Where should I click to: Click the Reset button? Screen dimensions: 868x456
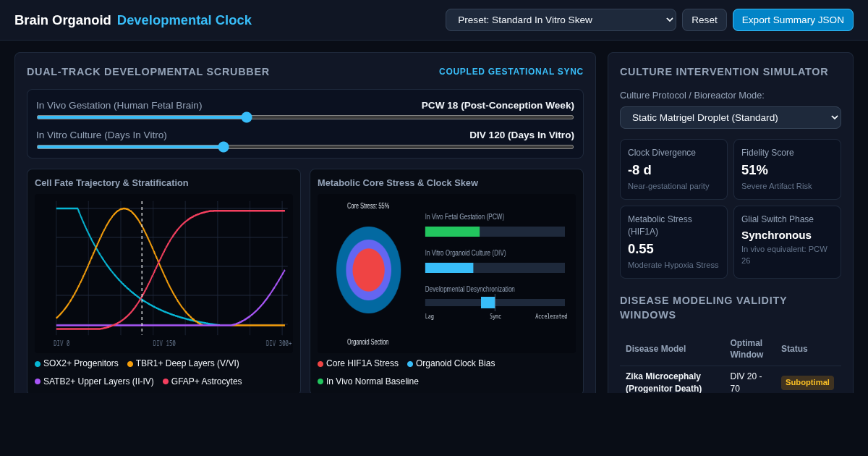(705, 20)
